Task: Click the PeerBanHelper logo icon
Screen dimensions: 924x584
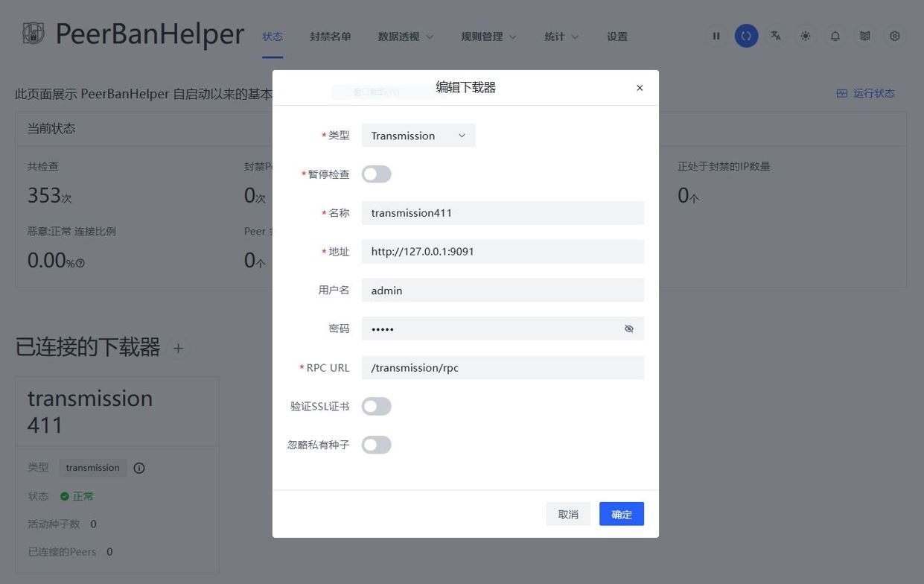Action: pos(33,34)
